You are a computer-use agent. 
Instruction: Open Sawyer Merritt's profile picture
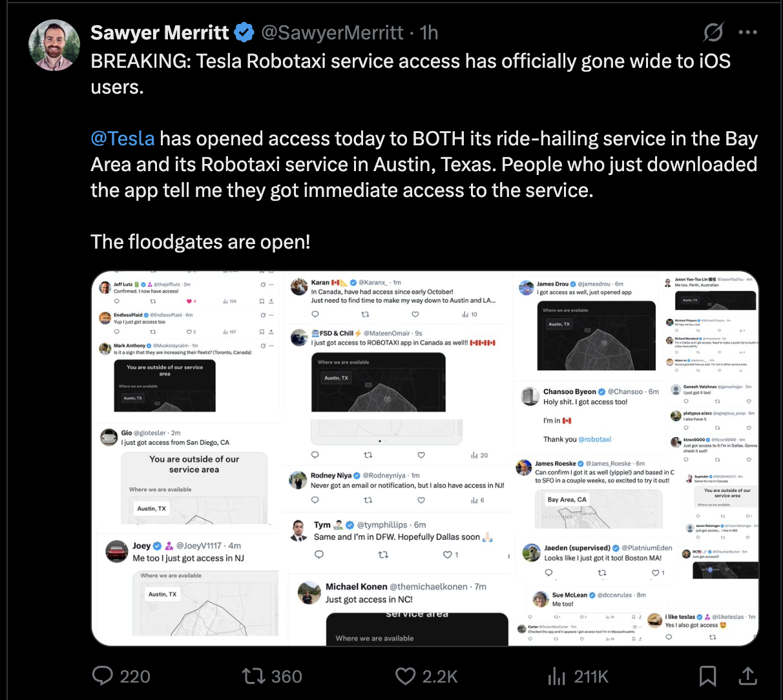54,45
